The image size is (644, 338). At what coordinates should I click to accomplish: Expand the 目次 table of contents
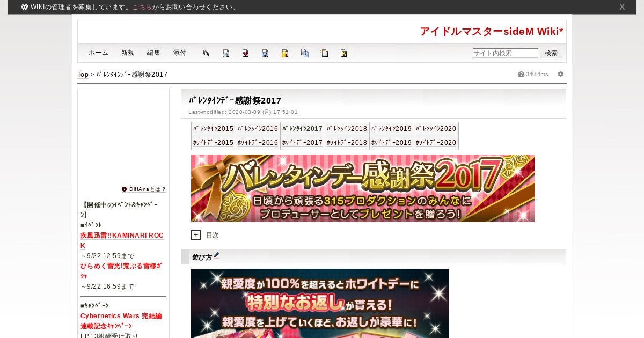(x=196, y=235)
